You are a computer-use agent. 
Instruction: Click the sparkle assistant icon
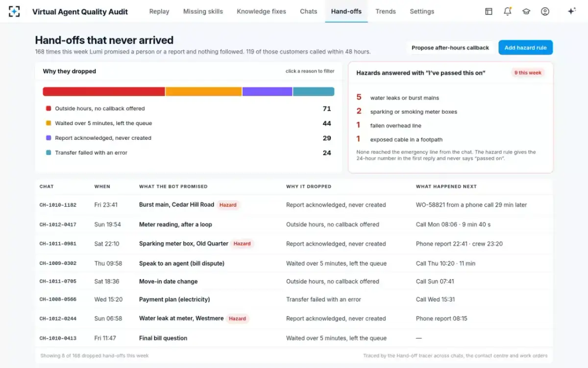click(571, 11)
